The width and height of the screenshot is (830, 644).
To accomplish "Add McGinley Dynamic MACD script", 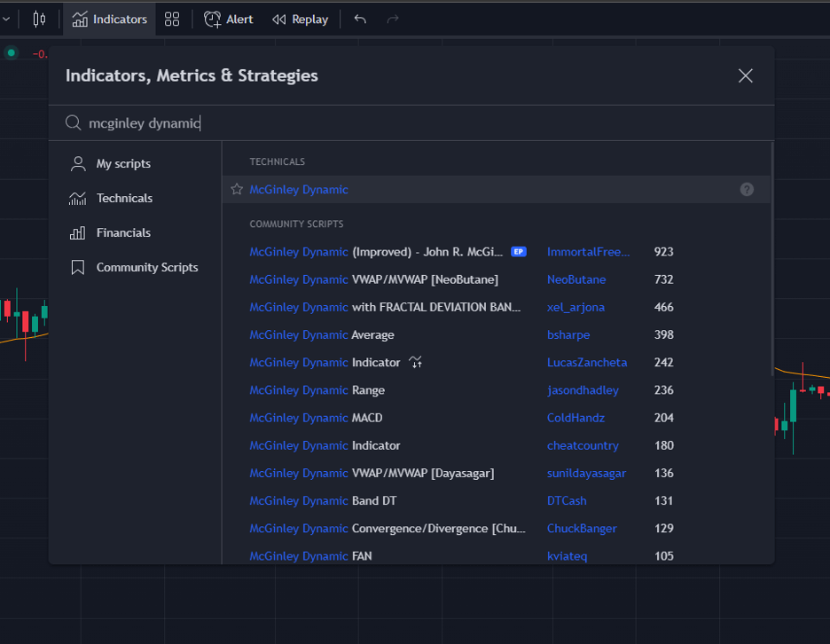I will click(x=316, y=418).
